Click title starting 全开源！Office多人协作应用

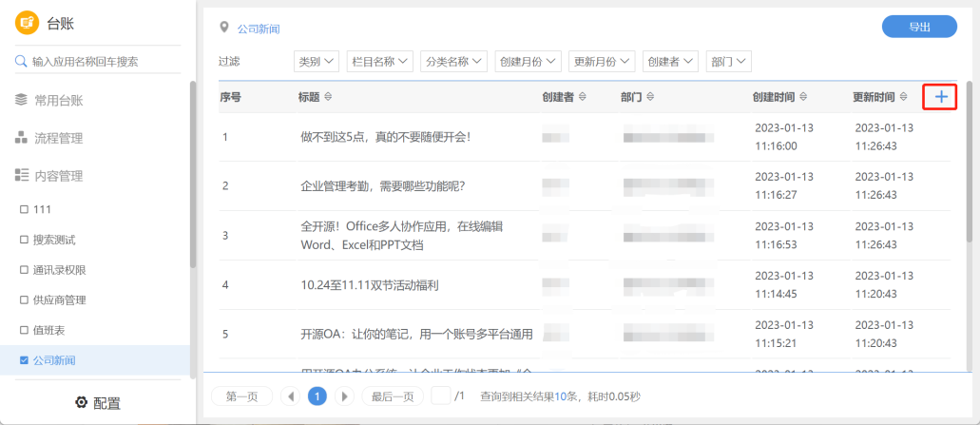pyautogui.click(x=402, y=235)
